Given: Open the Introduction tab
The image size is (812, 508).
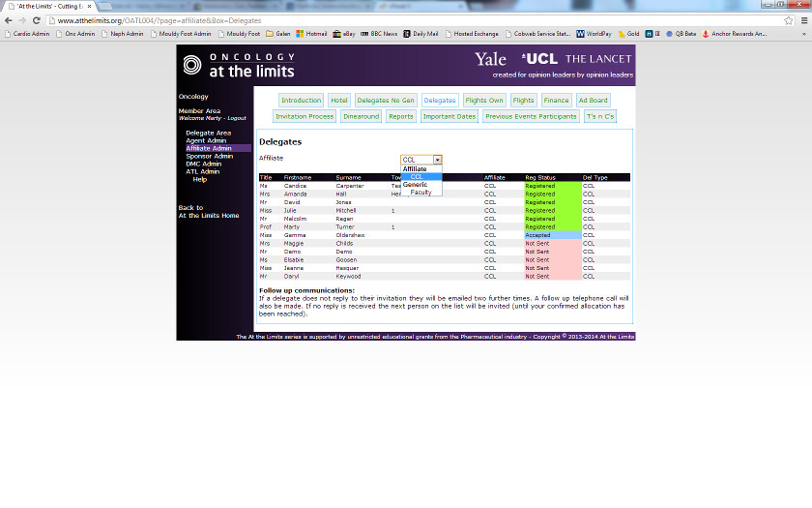Looking at the screenshot, I should pyautogui.click(x=301, y=100).
